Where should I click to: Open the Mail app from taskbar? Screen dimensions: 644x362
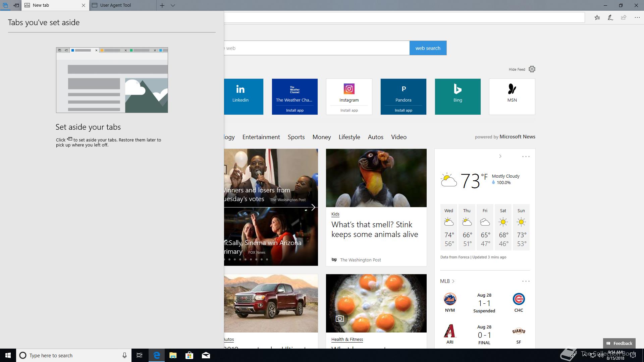click(x=206, y=355)
